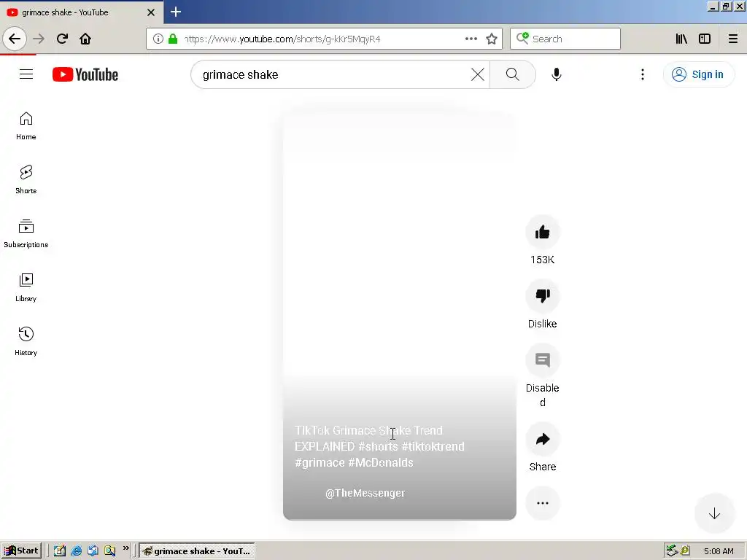
Task: Open Subscriptions in sidebar
Action: pos(26,234)
